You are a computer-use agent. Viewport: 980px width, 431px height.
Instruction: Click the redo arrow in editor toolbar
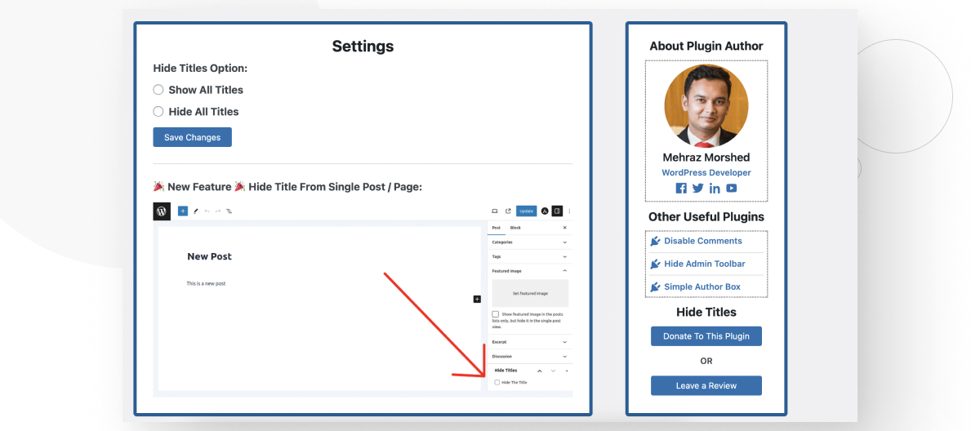218,211
